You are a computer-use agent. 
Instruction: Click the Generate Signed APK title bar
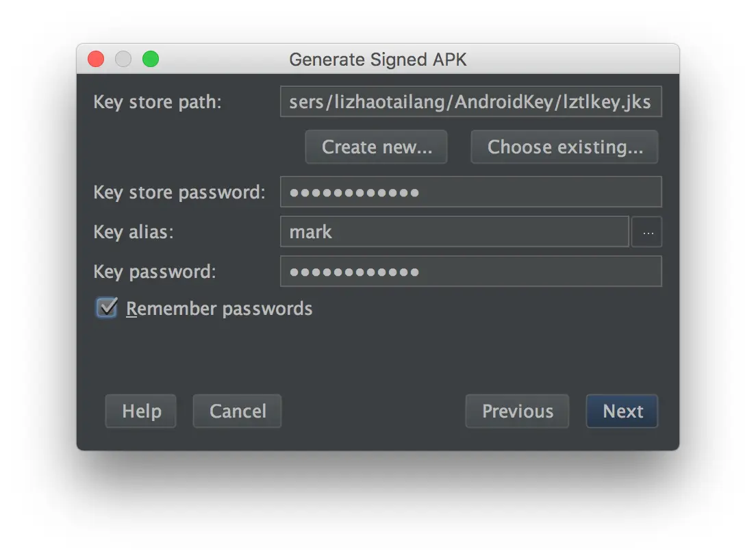(x=378, y=60)
